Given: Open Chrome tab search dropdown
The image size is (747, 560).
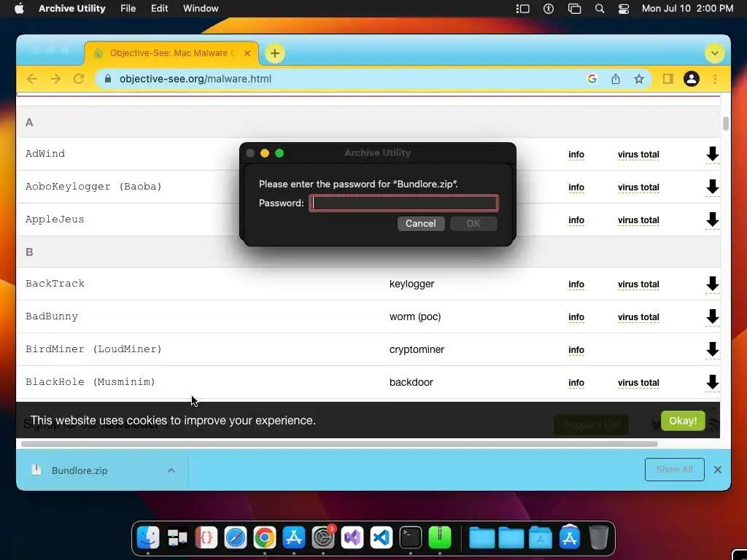Looking at the screenshot, I should coord(715,53).
